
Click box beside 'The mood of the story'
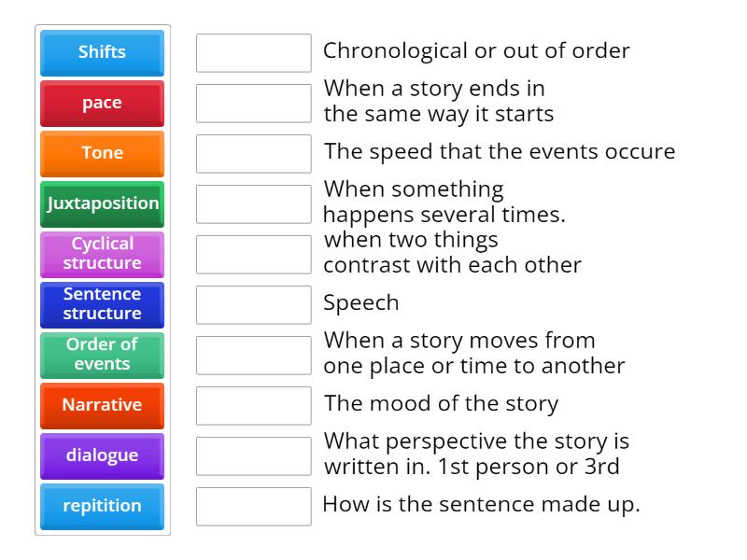[253, 405]
